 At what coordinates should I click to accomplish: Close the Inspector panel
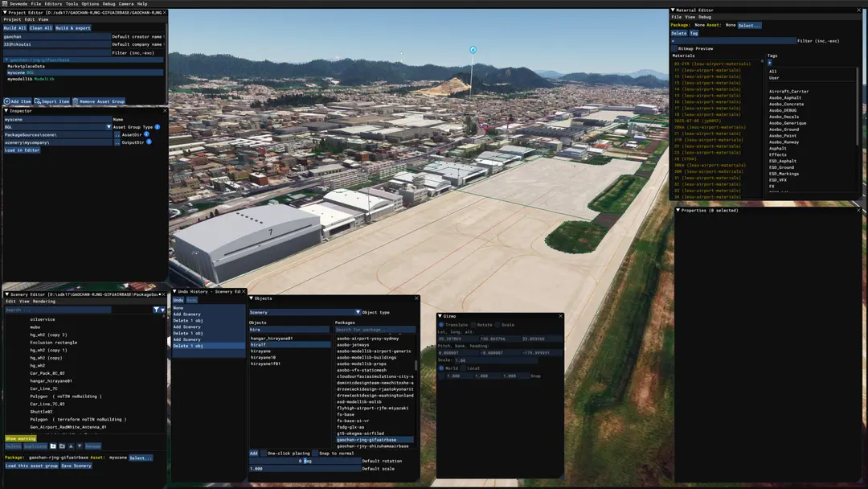coord(165,111)
